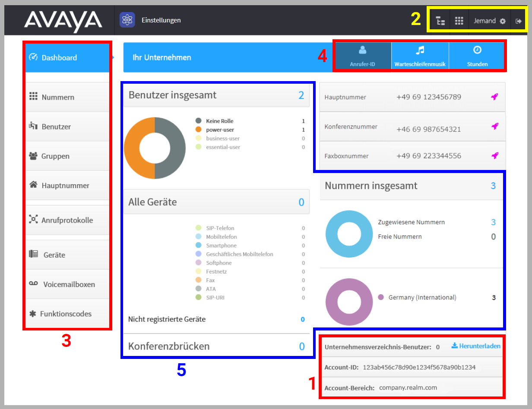Open the Stunden tab
Image resolution: width=532 pixels, height=409 pixels.
[x=477, y=57]
